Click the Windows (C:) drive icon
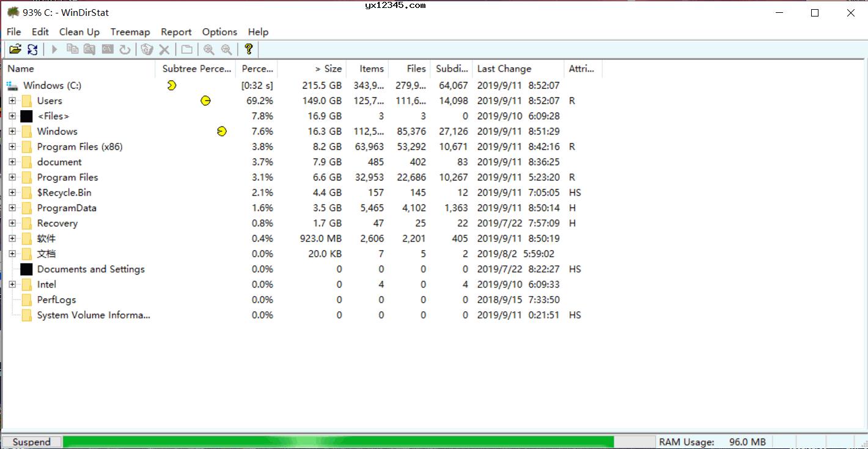The image size is (868, 449). tap(13, 86)
